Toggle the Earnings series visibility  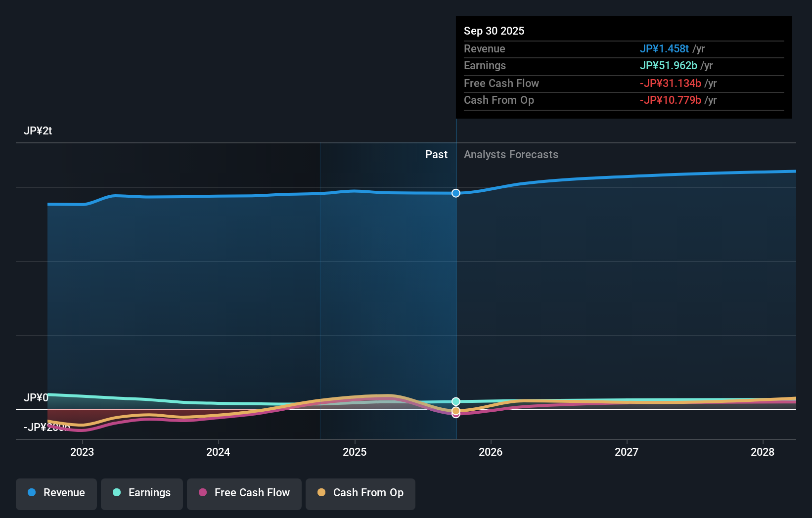(141, 493)
